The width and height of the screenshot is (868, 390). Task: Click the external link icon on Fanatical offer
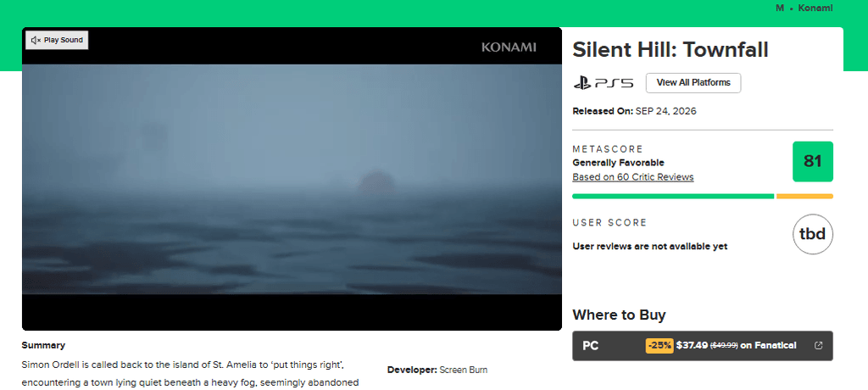click(819, 346)
